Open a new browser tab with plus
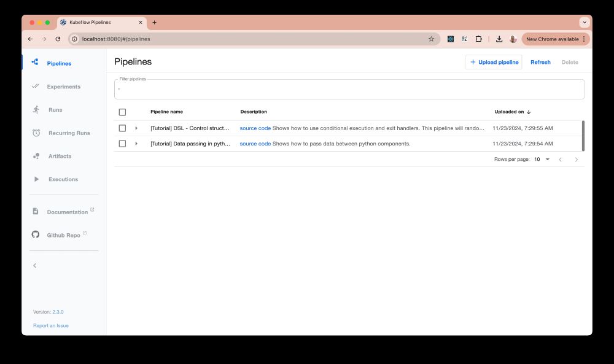614x364 pixels. tap(154, 23)
